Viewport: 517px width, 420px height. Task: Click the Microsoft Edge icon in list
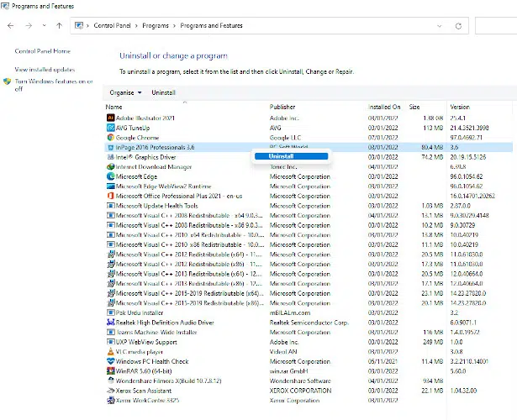[x=111, y=176]
